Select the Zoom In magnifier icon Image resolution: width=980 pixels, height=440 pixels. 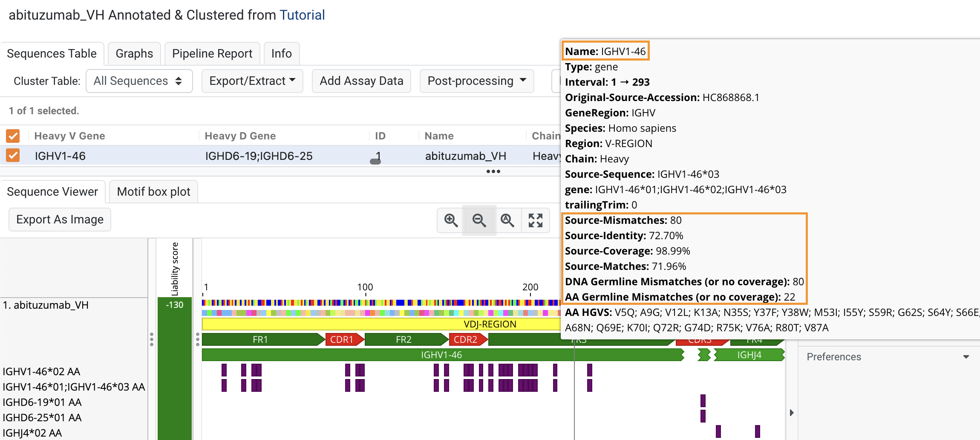tap(450, 220)
